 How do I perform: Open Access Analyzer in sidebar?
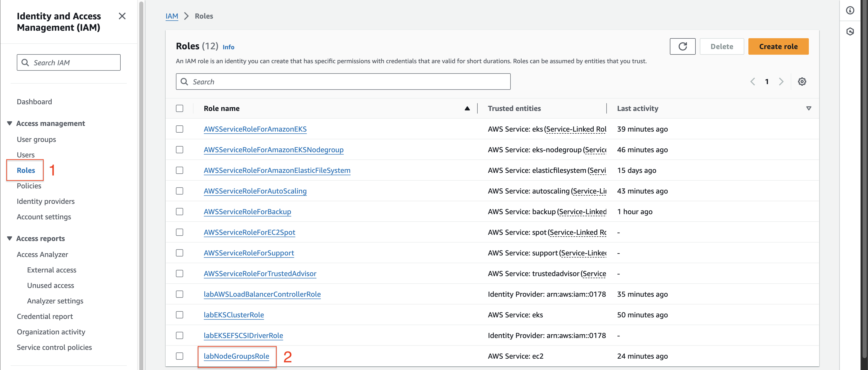[42, 254]
